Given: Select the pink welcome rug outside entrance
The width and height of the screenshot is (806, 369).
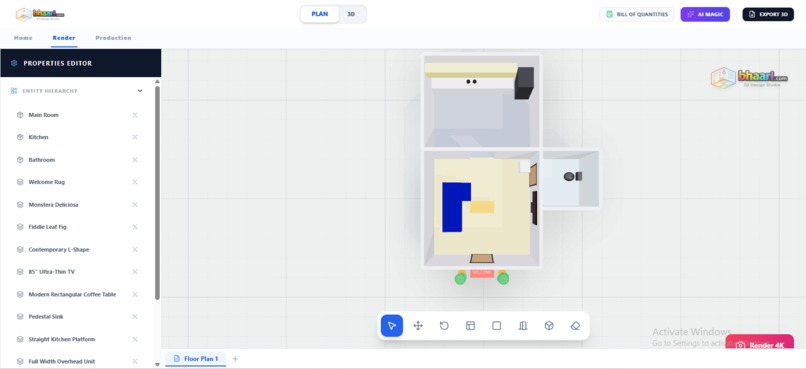Looking at the screenshot, I should 482,273.
